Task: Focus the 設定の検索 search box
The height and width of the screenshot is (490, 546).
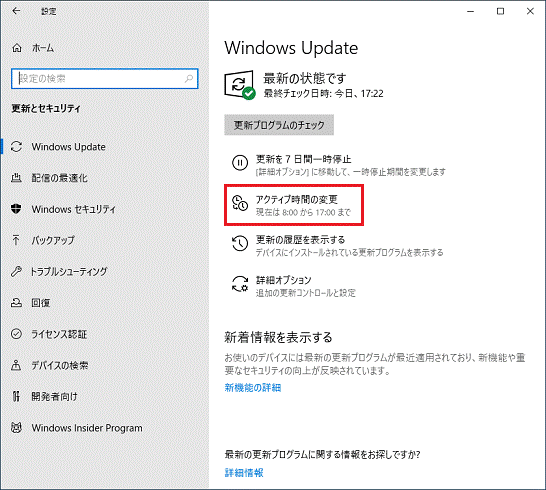Action: [104, 79]
